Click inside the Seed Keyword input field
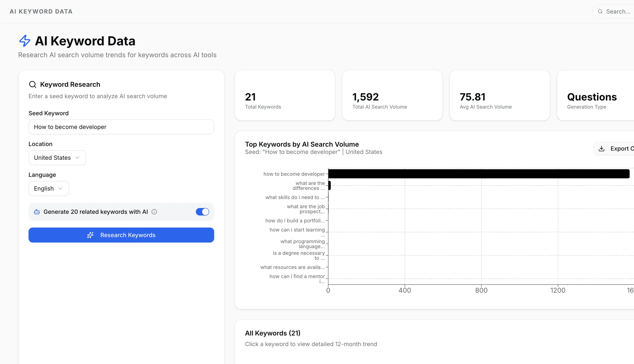This screenshot has width=634, height=364. click(121, 127)
